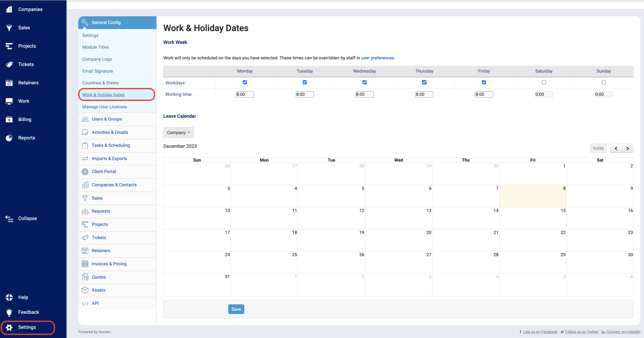The width and height of the screenshot is (644, 338).
Task: Select December 8 on the leave calendar
Action: coord(533,196)
